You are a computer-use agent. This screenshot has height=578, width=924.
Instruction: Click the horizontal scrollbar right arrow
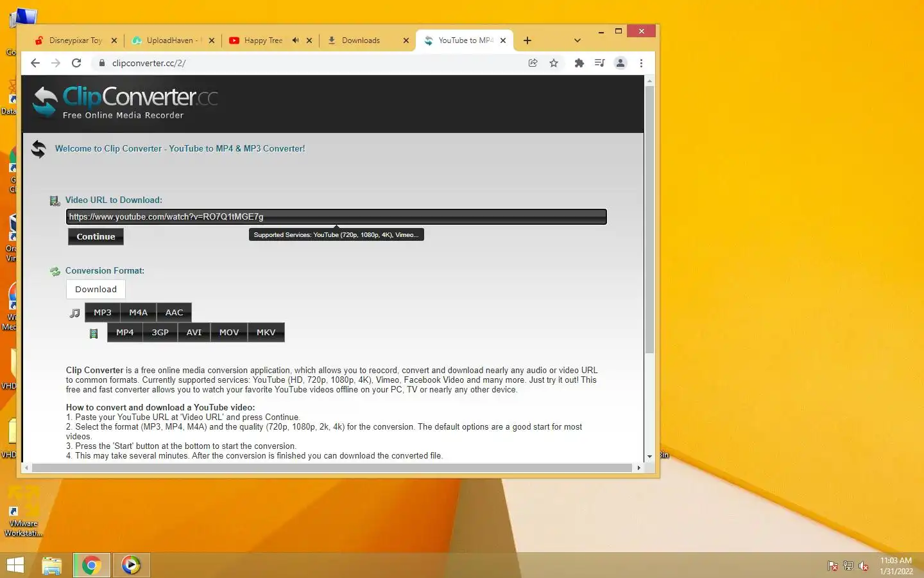click(638, 468)
